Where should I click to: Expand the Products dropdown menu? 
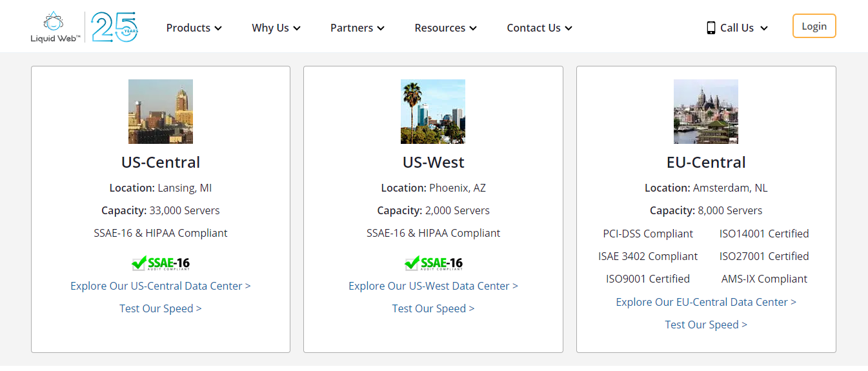point(194,28)
